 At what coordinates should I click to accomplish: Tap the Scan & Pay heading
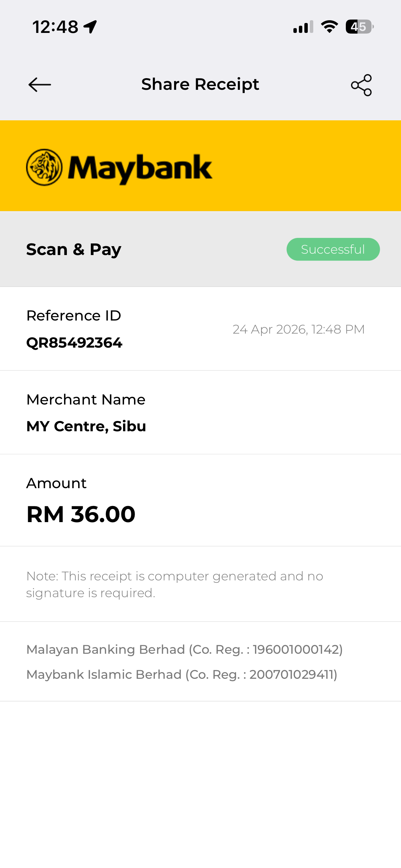coord(74,249)
